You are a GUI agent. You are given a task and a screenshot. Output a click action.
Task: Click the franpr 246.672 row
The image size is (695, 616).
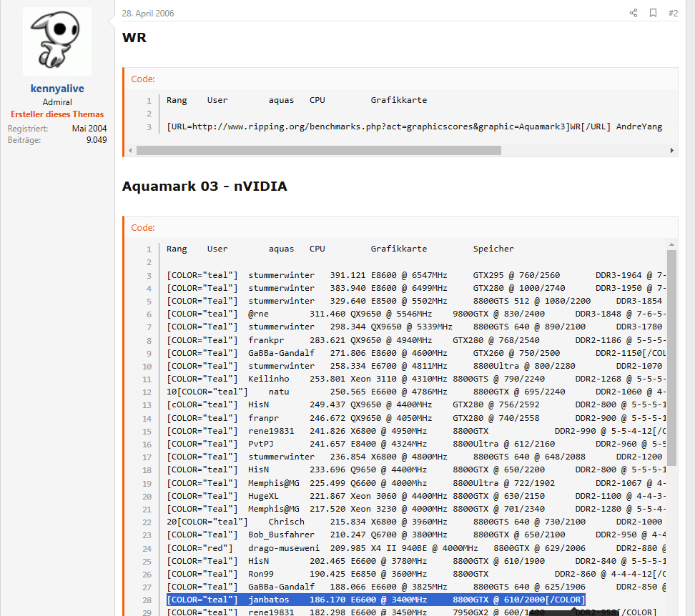(x=416, y=418)
